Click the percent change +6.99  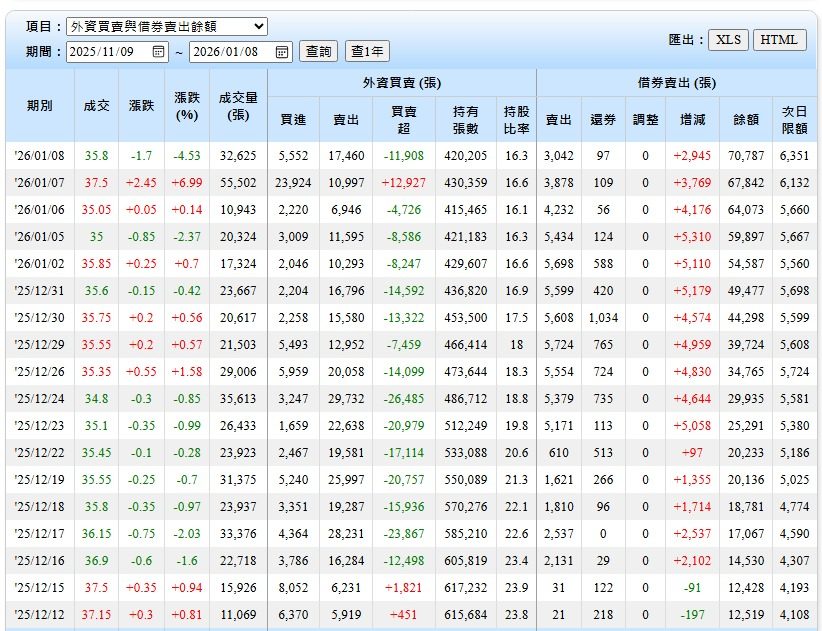187,183
